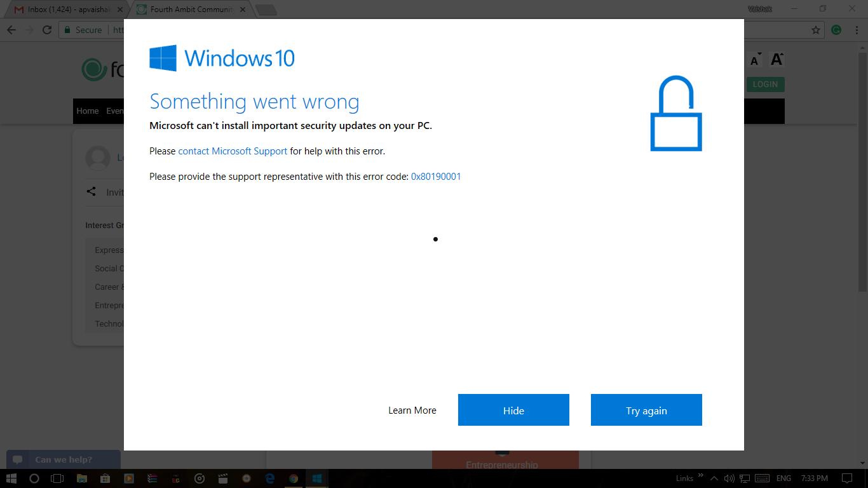
Task: Click the green Grammarly extension icon
Action: point(836,30)
